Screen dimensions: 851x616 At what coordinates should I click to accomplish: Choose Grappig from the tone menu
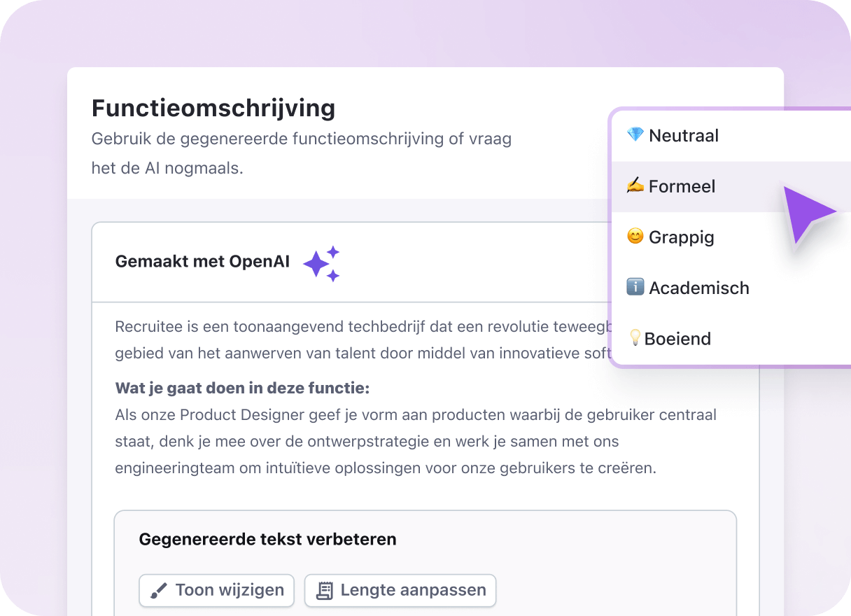(682, 237)
